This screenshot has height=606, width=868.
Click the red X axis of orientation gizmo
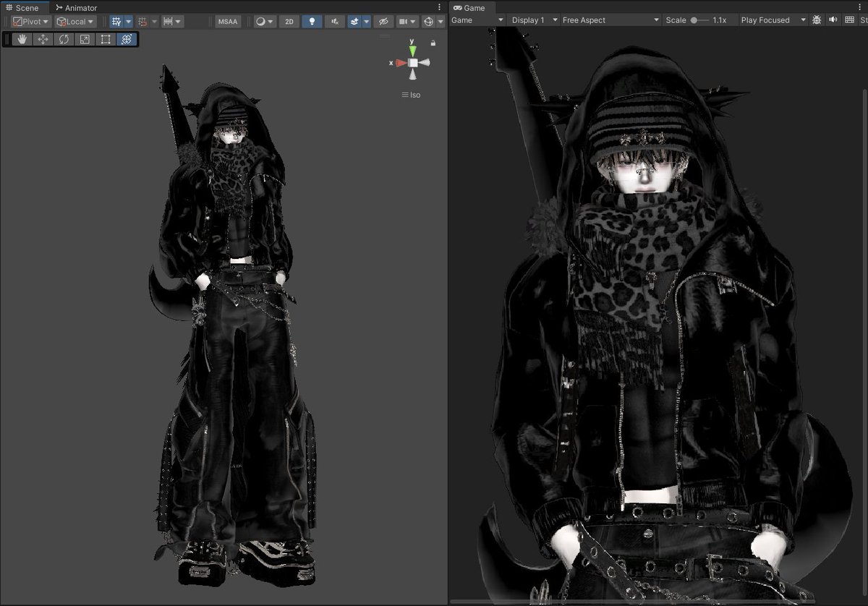(x=401, y=63)
